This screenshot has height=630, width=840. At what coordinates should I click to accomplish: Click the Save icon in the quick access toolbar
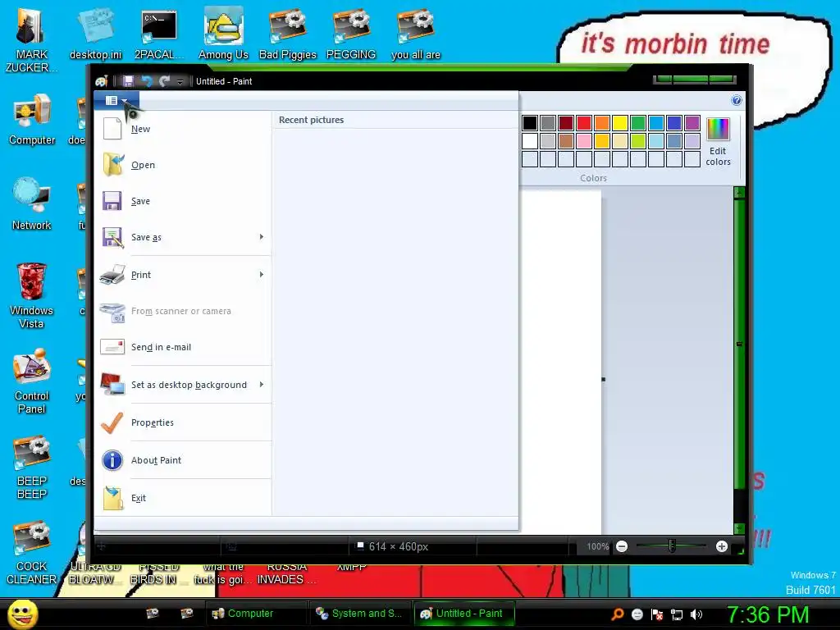128,81
